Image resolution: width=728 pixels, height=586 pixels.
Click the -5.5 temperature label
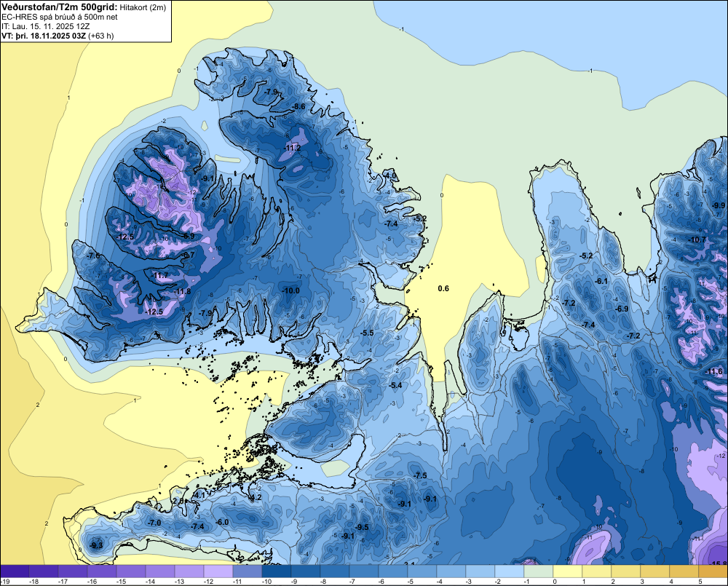click(367, 333)
